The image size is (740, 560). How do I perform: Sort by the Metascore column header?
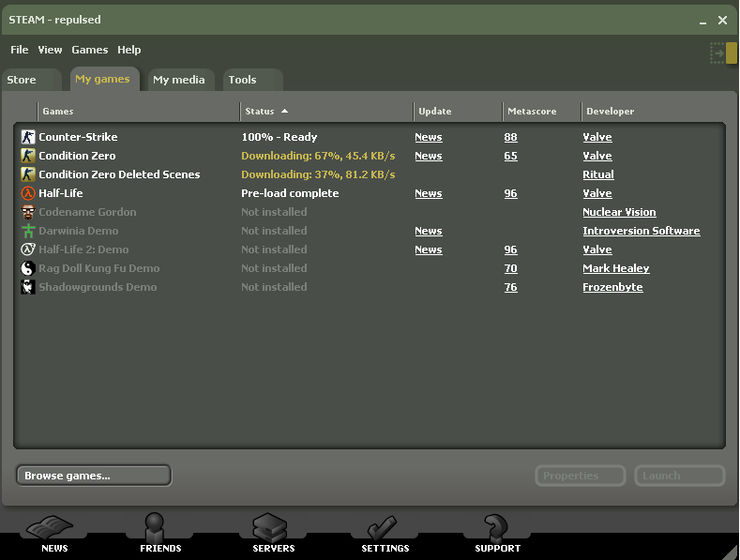[x=542, y=112]
